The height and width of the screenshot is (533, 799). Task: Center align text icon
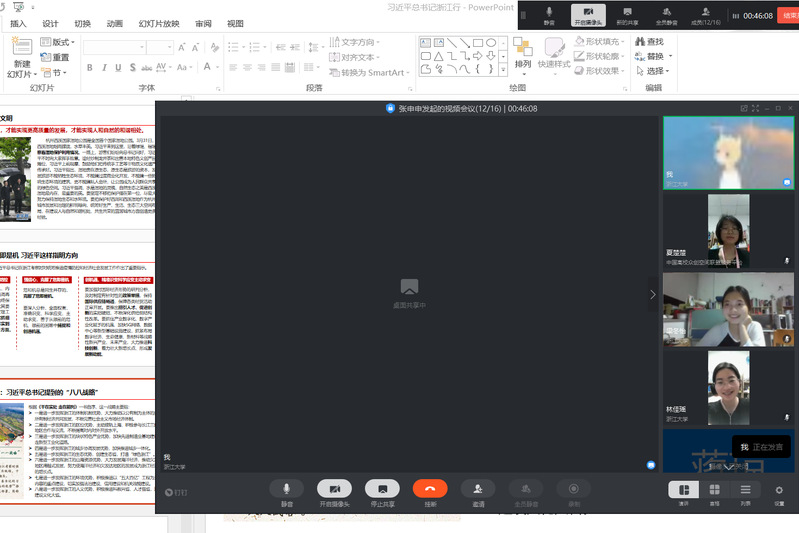pos(247,67)
